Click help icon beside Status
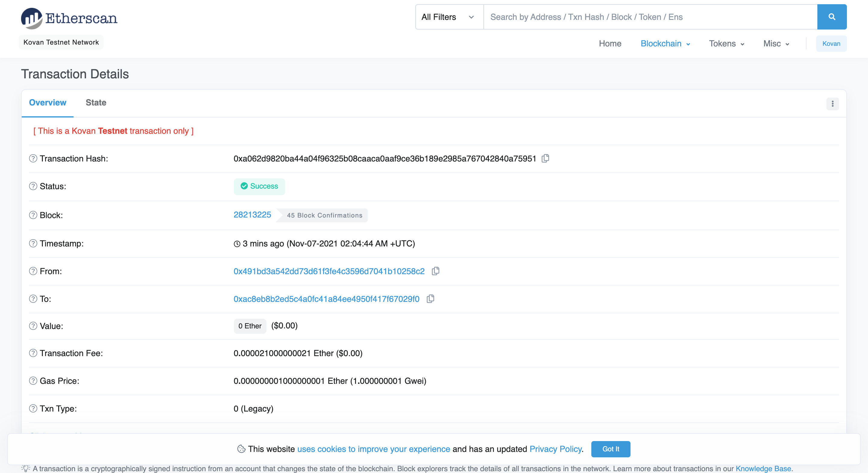Screen dimensions: 868x473 (x=33, y=186)
